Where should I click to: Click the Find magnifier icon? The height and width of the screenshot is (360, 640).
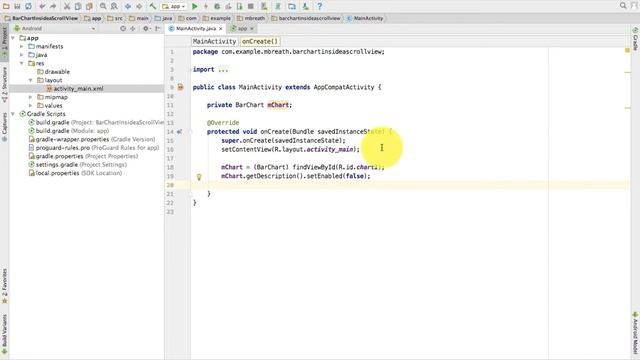[103, 6]
